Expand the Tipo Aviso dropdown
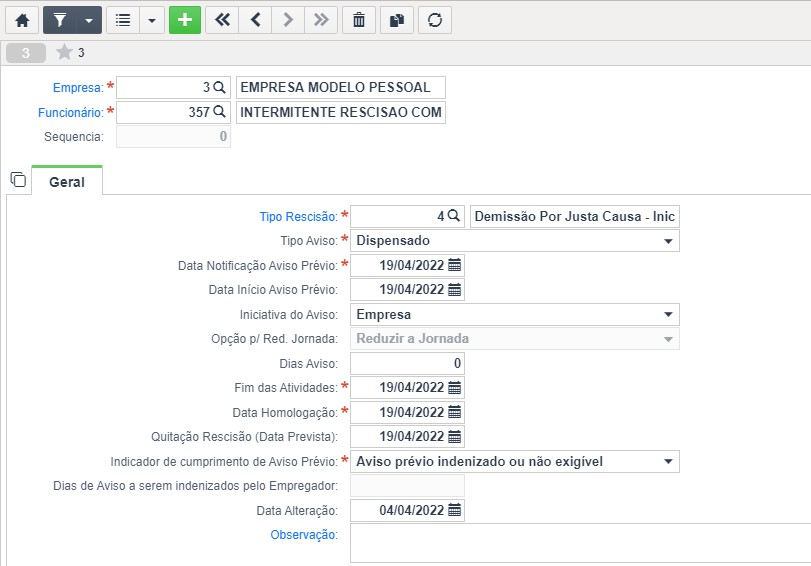811x566 pixels. click(x=515, y=241)
